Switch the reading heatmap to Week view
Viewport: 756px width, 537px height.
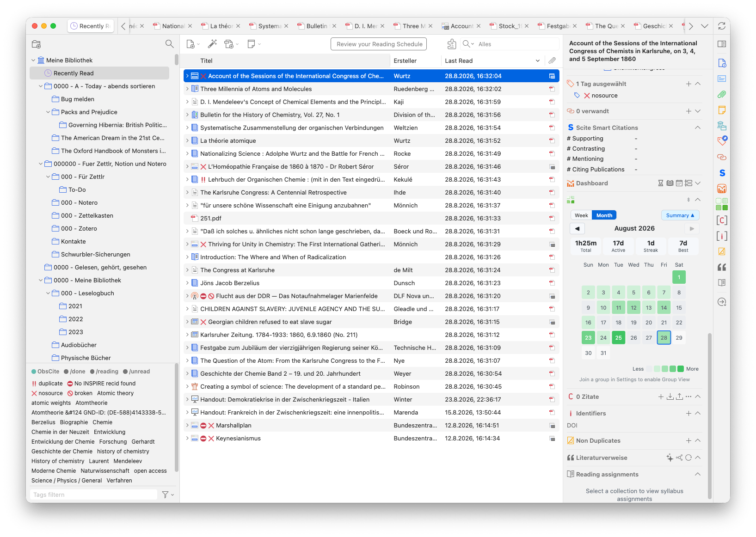(581, 215)
